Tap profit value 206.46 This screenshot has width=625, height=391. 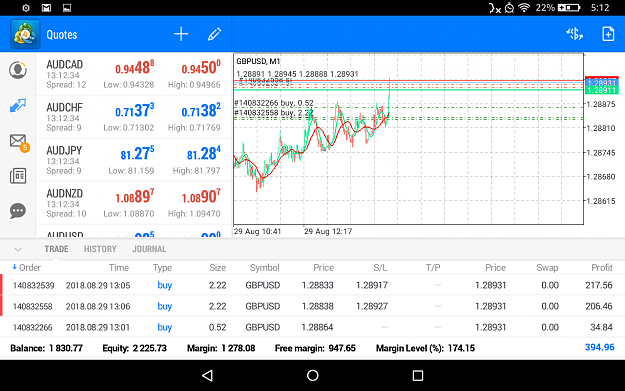tap(599, 306)
